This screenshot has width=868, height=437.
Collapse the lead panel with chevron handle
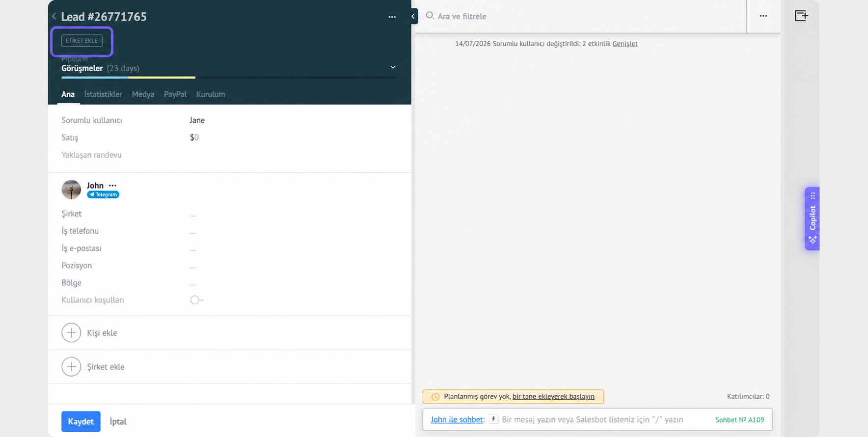click(x=413, y=16)
